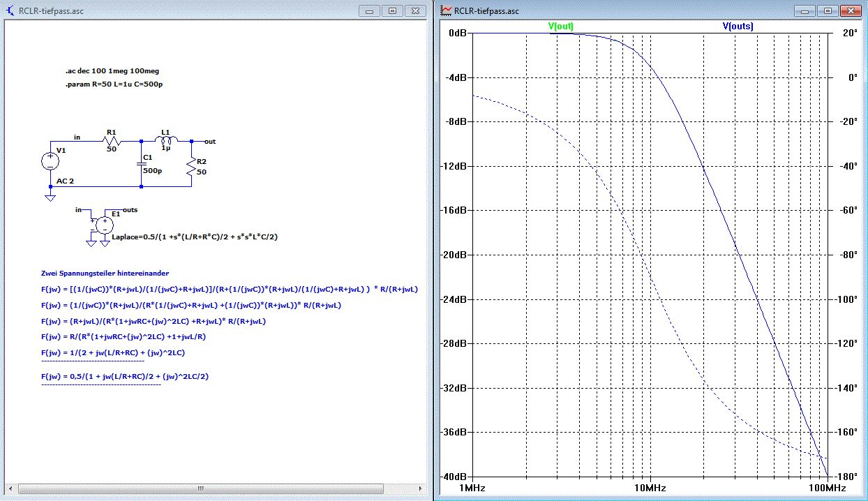Click the 10MHz frequency axis label
Screen dimensions: 868x501
click(650, 486)
